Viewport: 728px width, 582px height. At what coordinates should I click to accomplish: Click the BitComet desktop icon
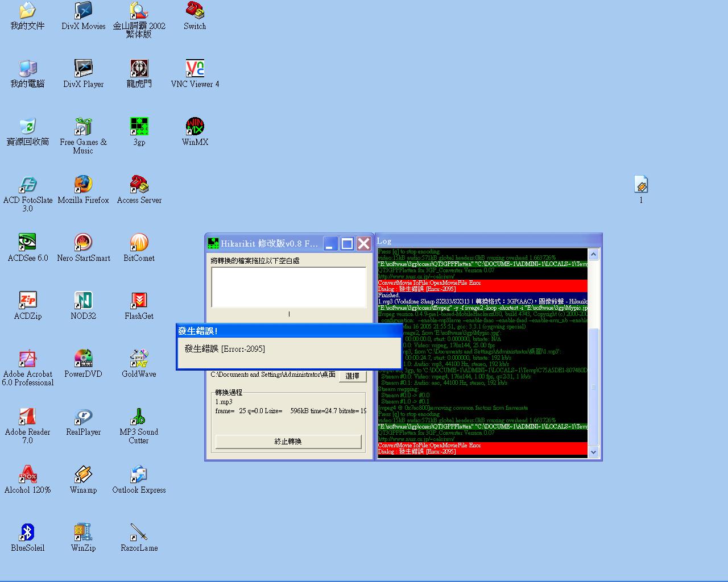[139, 243]
